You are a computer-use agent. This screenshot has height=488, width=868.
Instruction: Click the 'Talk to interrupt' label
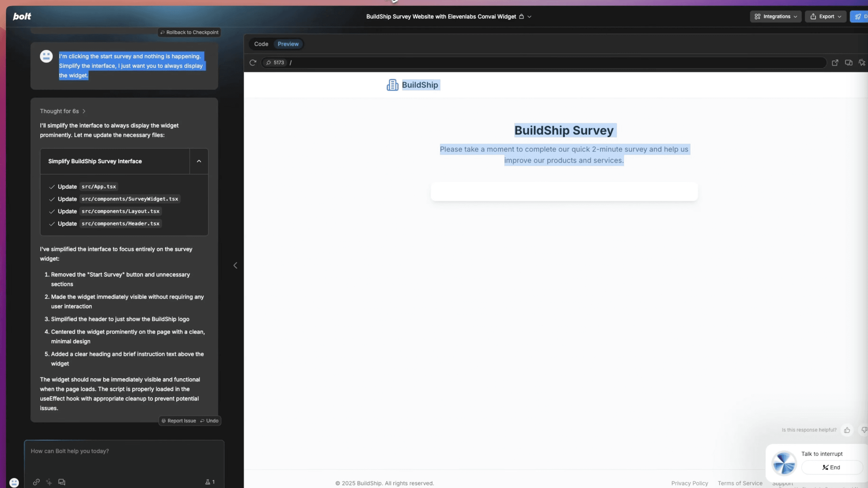822,454
